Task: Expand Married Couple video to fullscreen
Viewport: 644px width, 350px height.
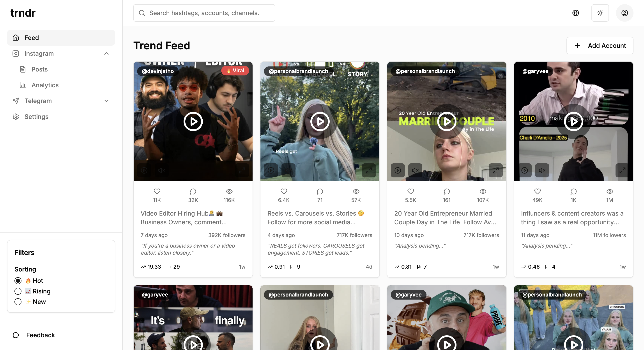Action: pos(495,170)
